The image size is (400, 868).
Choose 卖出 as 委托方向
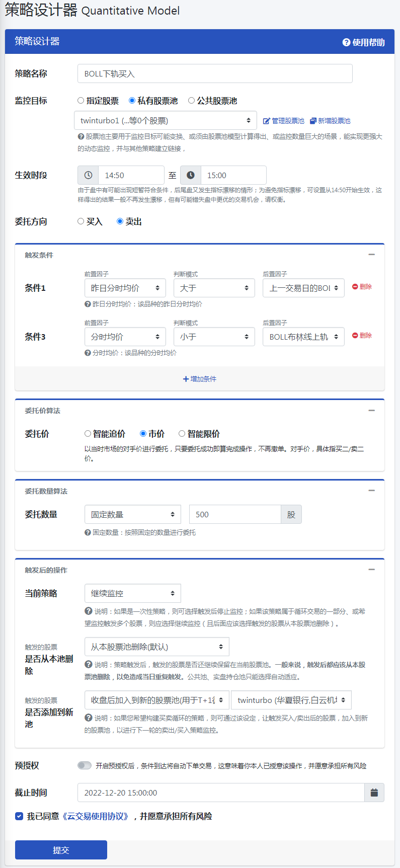click(120, 221)
